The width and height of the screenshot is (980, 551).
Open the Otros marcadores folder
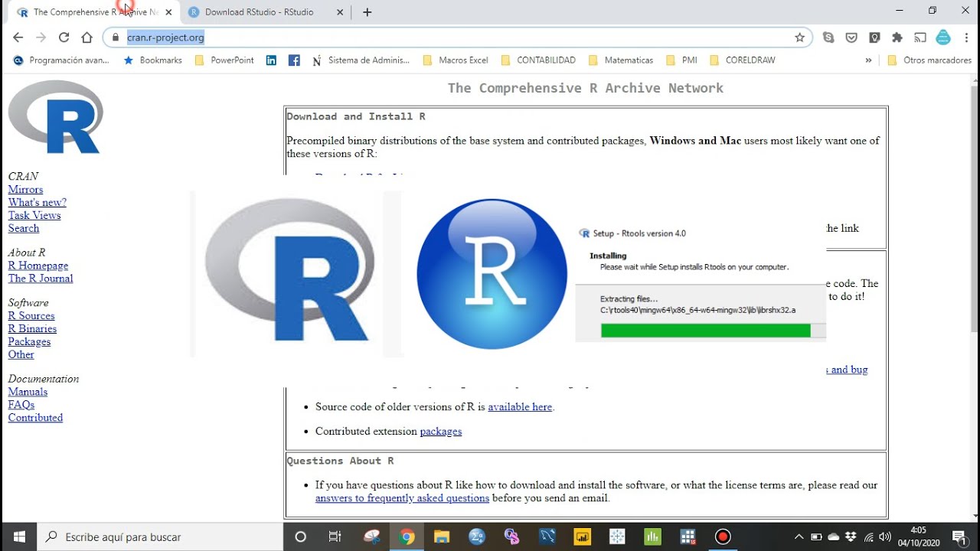929,60
